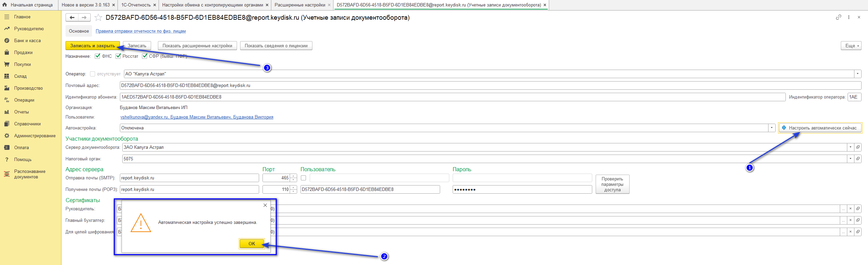Switch to Расширенные настройки tab
868x265 pixels.
(x=300, y=5)
